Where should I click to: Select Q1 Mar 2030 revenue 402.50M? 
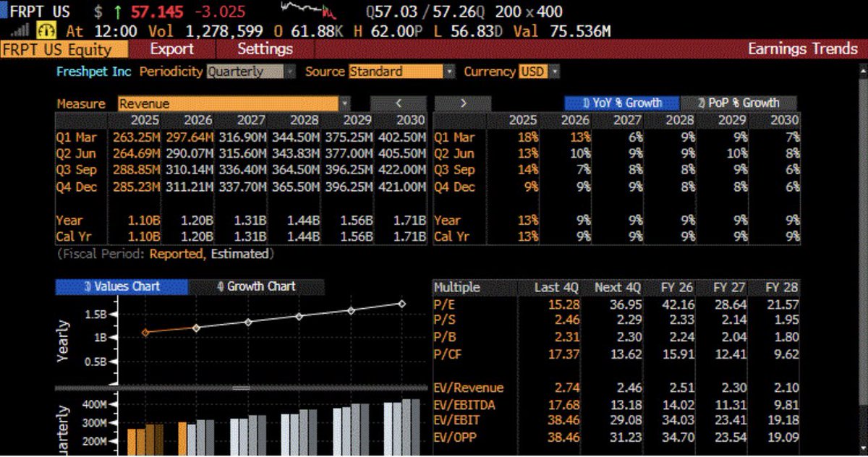pyautogui.click(x=402, y=137)
